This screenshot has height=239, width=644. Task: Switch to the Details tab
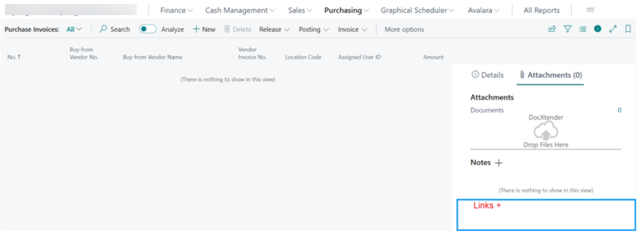(x=488, y=75)
